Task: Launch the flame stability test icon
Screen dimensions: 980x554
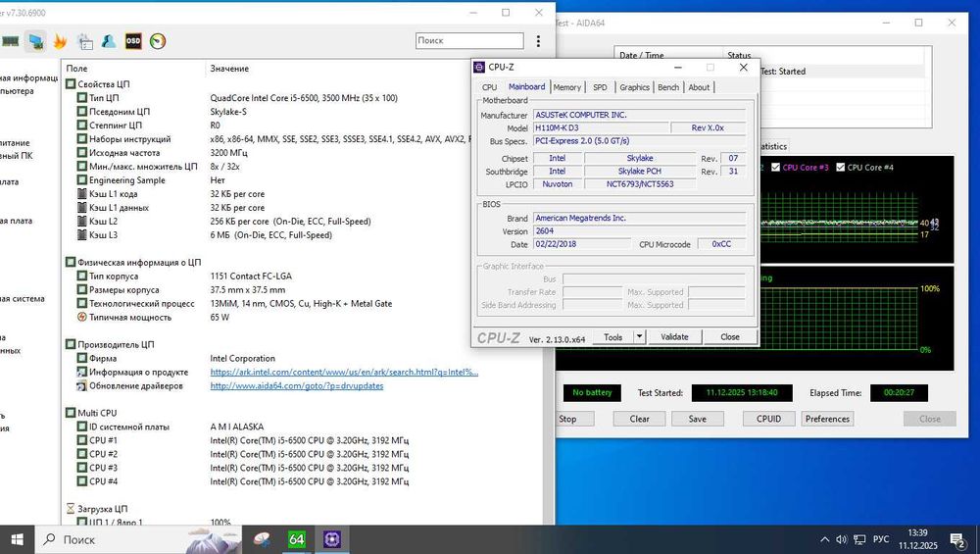Action: point(60,41)
